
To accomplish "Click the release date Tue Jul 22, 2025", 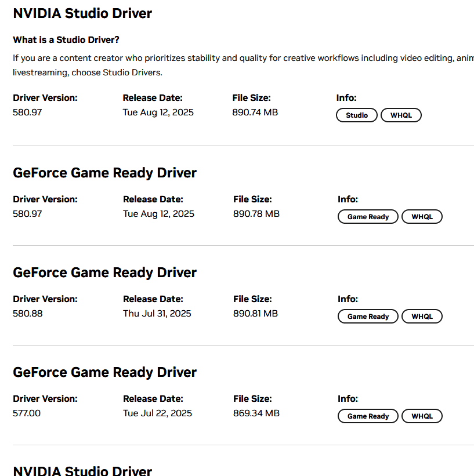I will (157, 413).
